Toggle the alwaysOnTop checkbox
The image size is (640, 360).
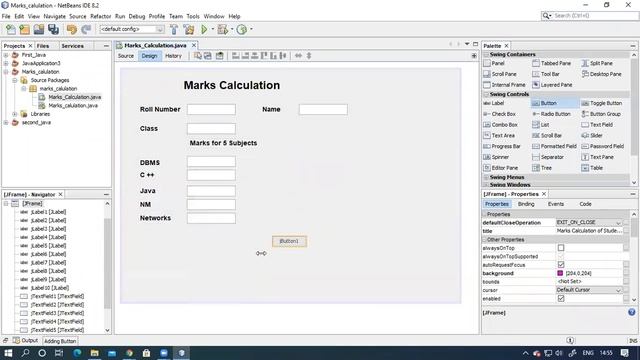pos(561,248)
